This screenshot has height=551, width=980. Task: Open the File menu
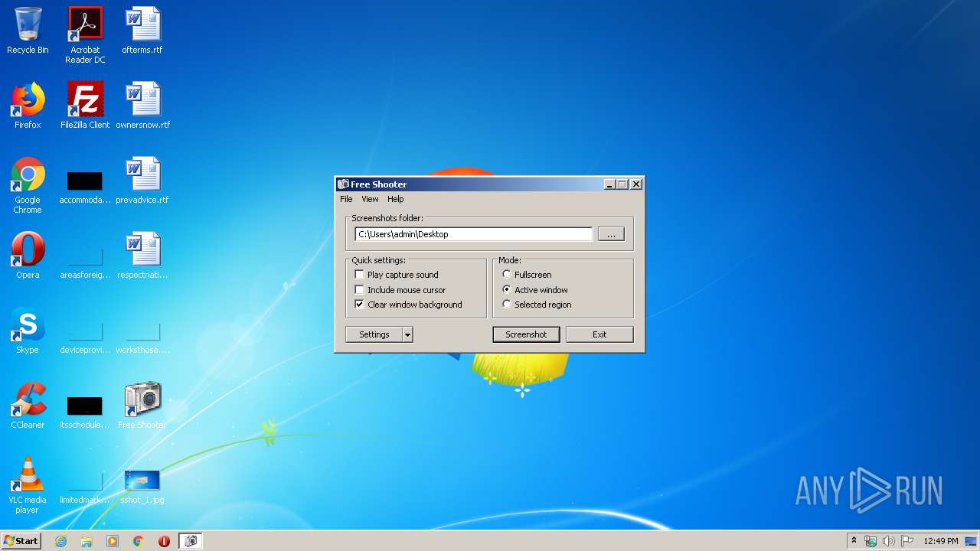tap(346, 199)
